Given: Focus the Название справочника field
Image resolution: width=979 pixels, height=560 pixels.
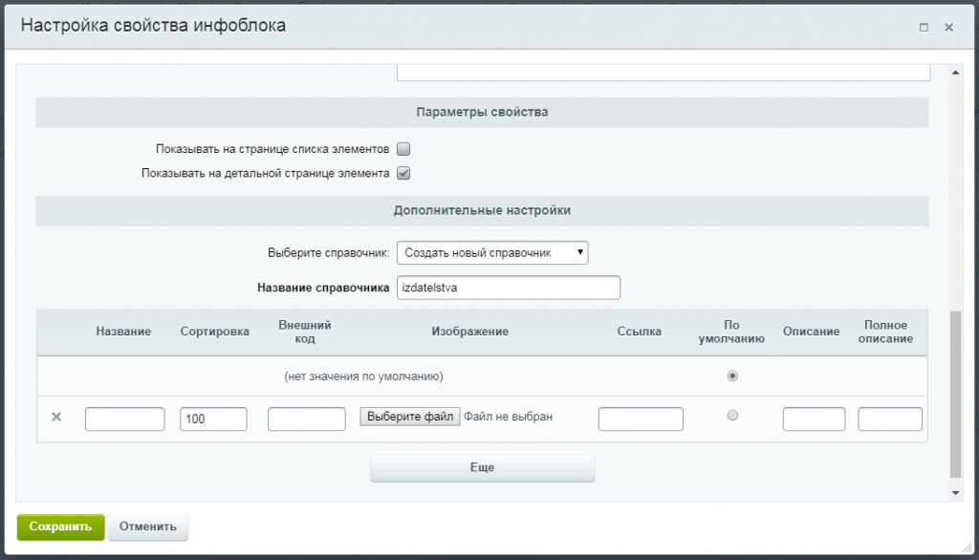Looking at the screenshot, I should pos(509,288).
